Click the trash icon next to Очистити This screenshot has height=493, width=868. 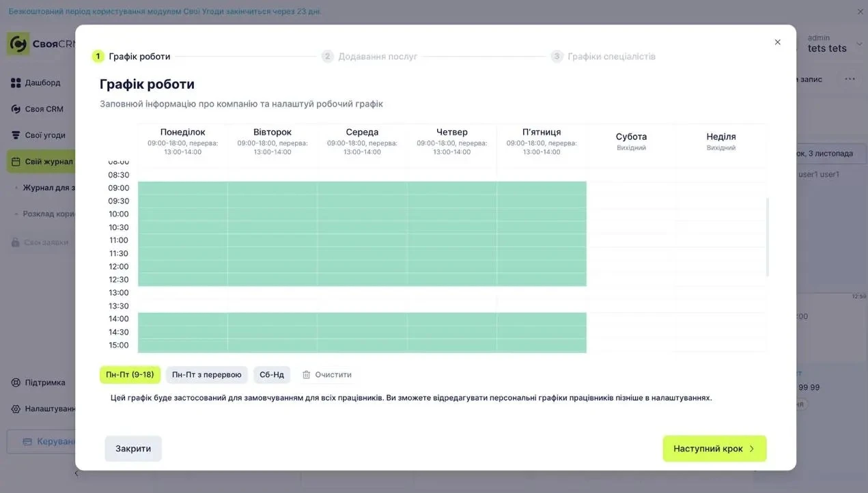(x=307, y=375)
